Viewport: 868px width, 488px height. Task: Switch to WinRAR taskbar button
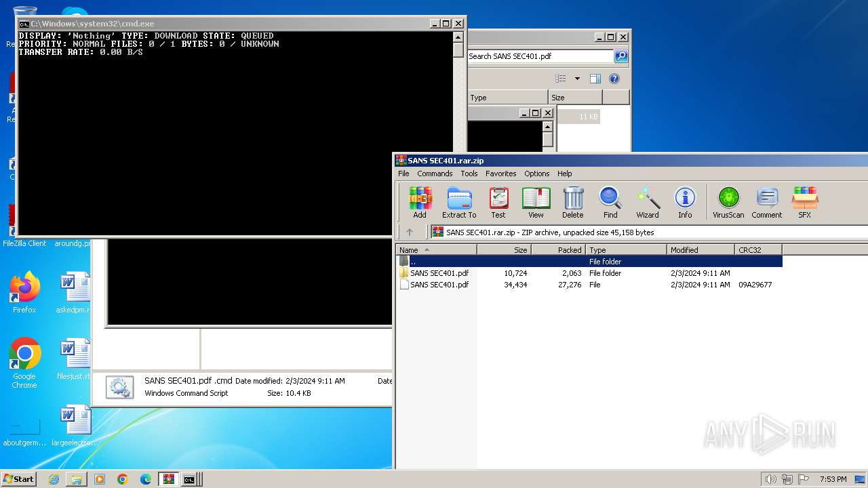[x=168, y=479]
